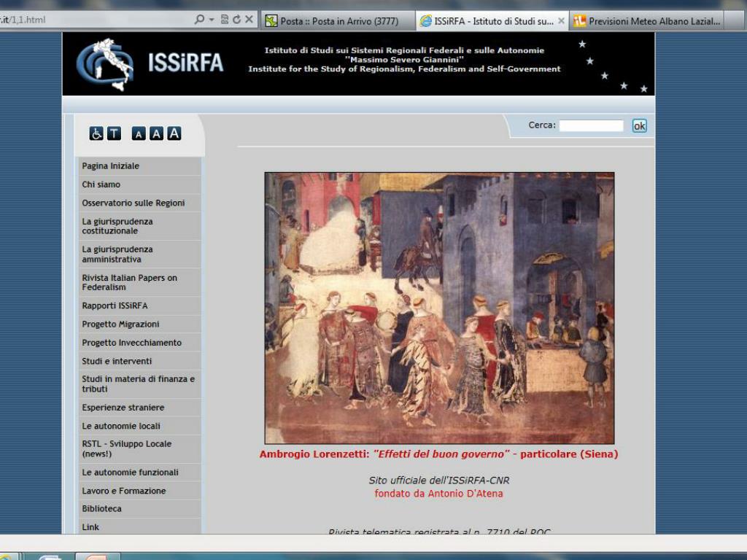Open Pagina Iniziale menu item
The image size is (747, 560).
tap(139, 166)
